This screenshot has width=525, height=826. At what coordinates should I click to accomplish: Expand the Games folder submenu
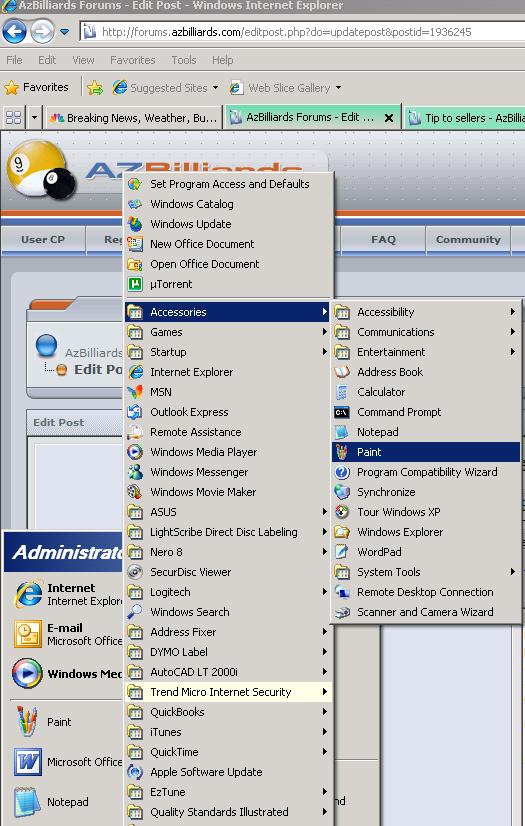point(324,332)
